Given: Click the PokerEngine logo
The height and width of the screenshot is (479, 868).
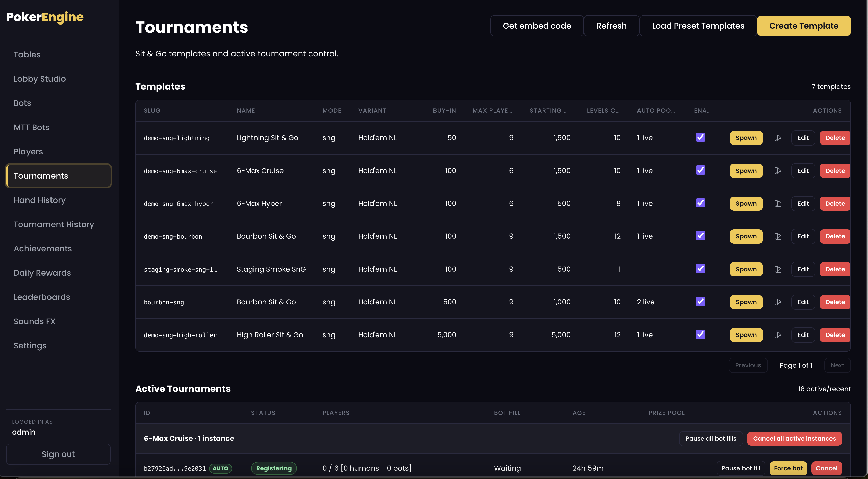Looking at the screenshot, I should click(x=45, y=17).
